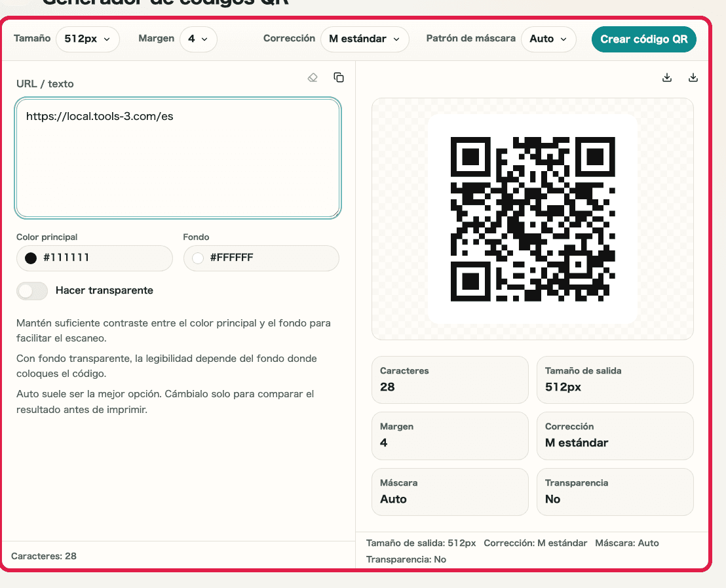Expand the Margen dropdown showing 4

coord(198,39)
